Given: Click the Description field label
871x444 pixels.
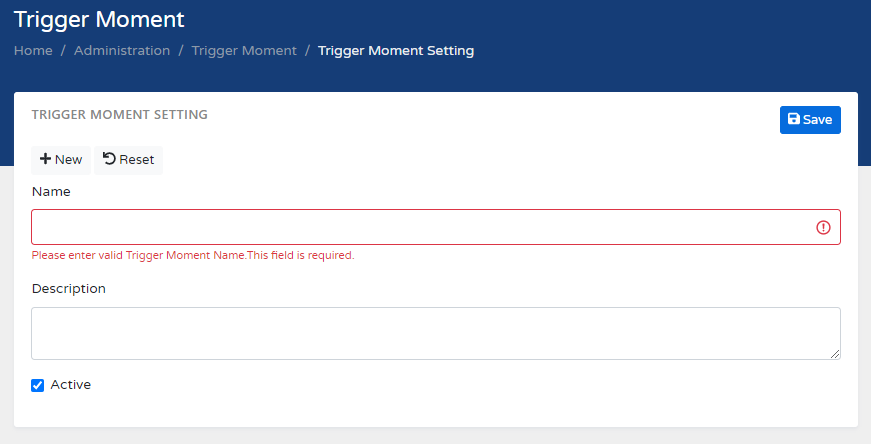Looking at the screenshot, I should pos(69,289).
